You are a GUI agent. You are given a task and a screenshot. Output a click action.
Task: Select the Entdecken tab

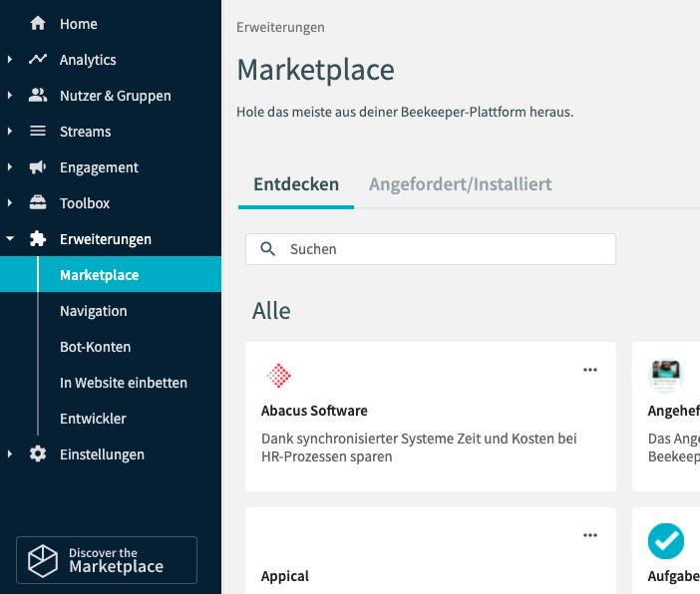[x=296, y=184]
